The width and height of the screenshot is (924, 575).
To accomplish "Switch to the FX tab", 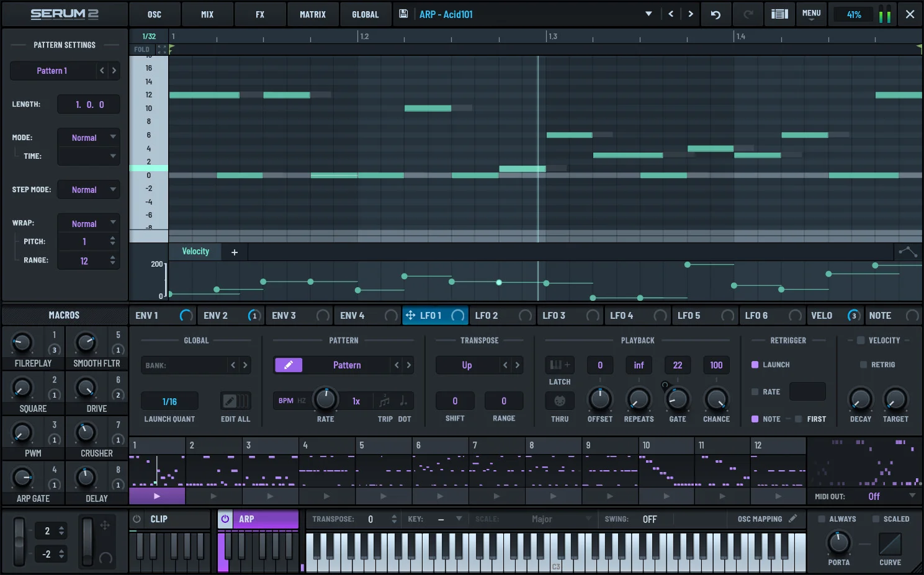I will (x=260, y=14).
